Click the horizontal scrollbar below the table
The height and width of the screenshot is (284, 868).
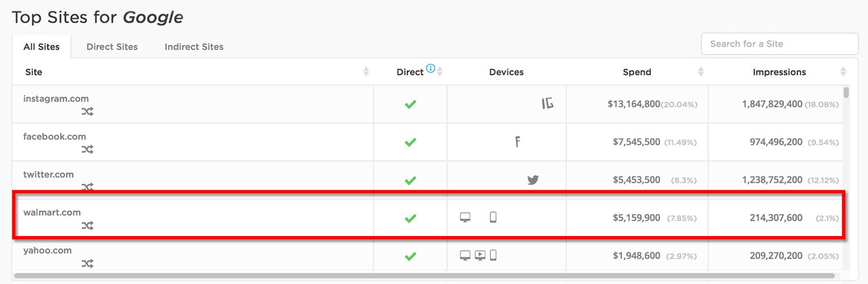tap(424, 276)
